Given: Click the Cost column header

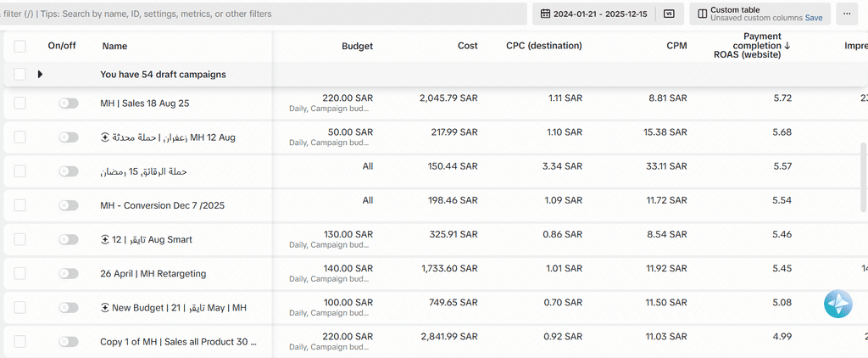Looking at the screenshot, I should 467,47.
